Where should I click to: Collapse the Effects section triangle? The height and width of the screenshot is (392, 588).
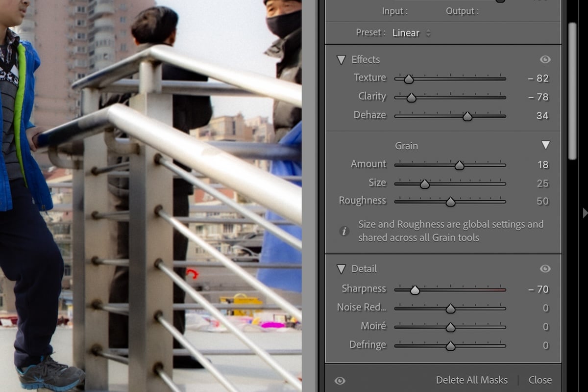tap(341, 59)
